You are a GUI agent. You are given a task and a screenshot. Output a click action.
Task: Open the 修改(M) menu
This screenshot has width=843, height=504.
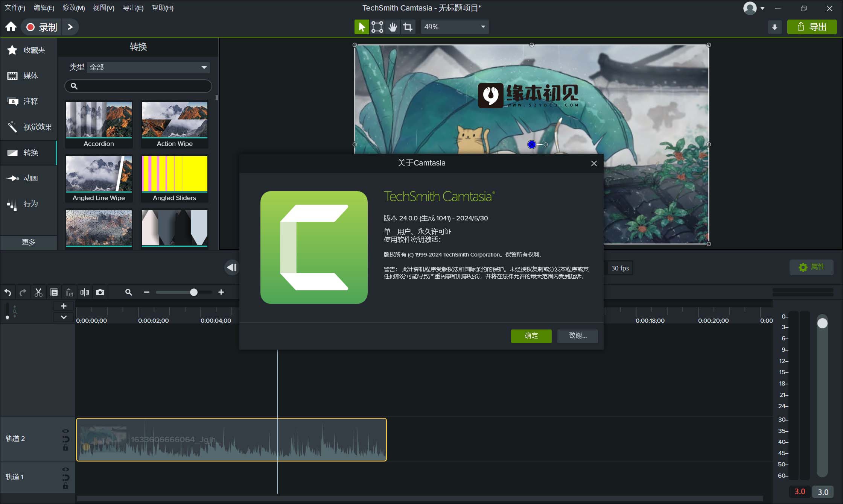tap(74, 8)
